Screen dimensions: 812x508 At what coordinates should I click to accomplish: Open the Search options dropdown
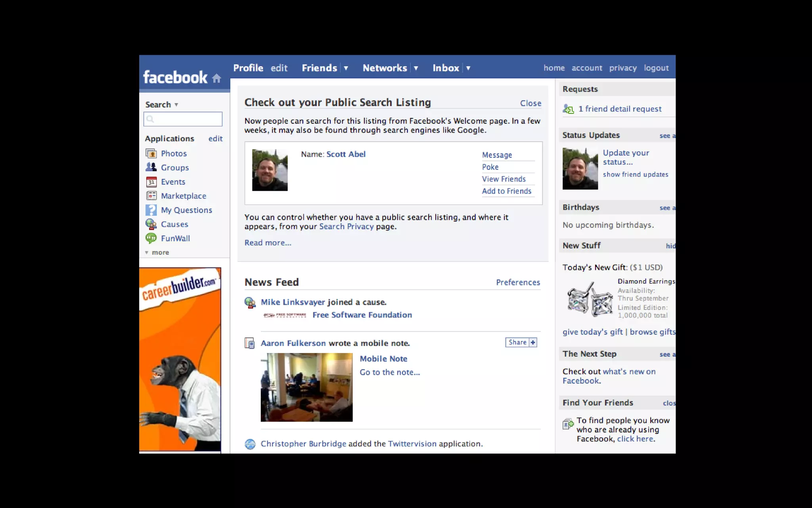click(x=176, y=105)
